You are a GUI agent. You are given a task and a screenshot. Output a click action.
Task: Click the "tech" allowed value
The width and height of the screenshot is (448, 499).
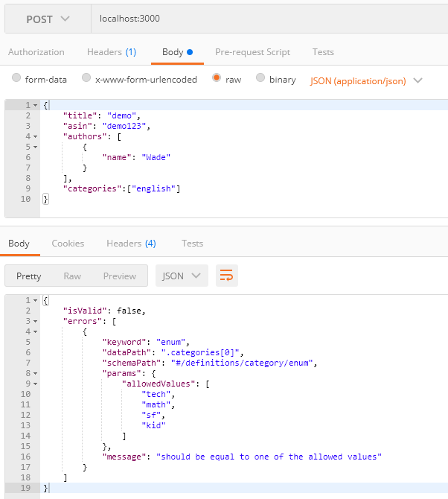tap(156, 394)
